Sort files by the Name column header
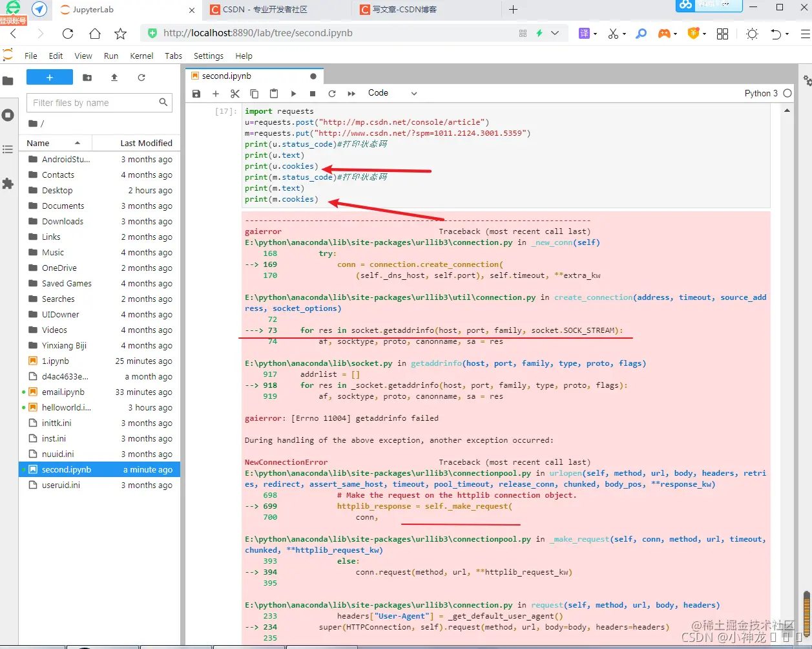812x649 pixels. pos(56,143)
